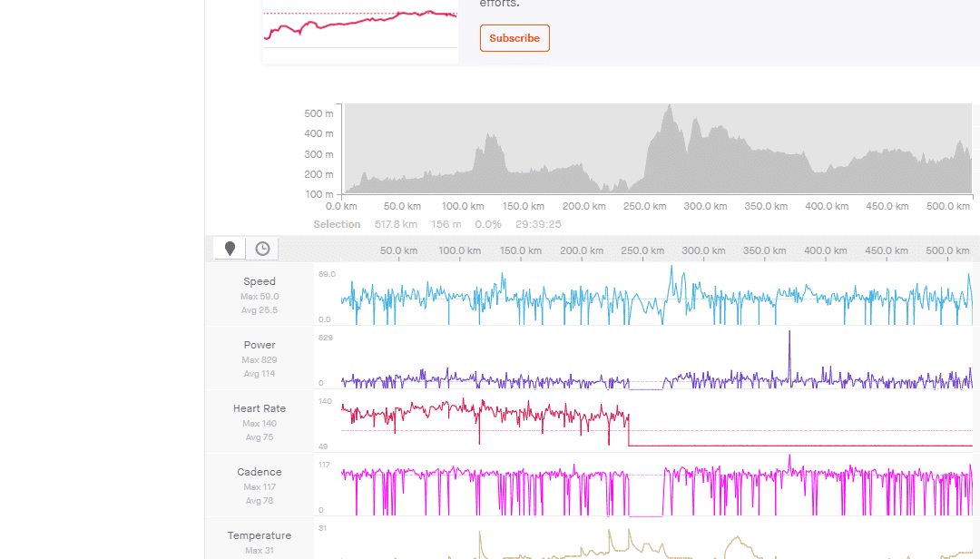
Task: Select the Heart Rate stream label
Action: pos(259,408)
